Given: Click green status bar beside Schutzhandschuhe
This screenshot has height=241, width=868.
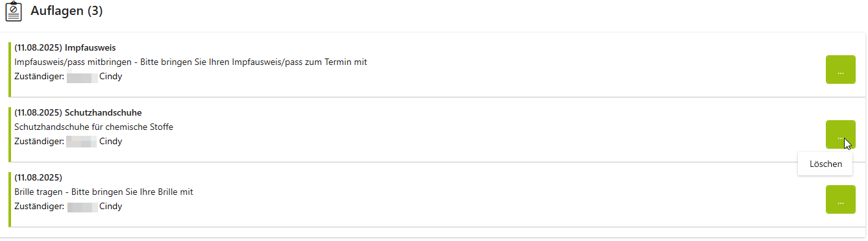Looking at the screenshot, I should click(10, 134).
